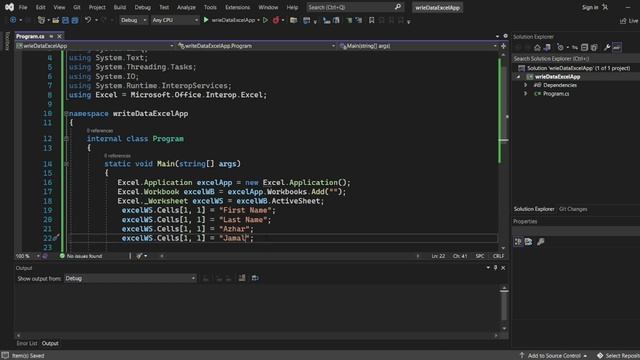Open the Debug solution configuration dropdown
The height and width of the screenshot is (360, 640).
click(133, 20)
